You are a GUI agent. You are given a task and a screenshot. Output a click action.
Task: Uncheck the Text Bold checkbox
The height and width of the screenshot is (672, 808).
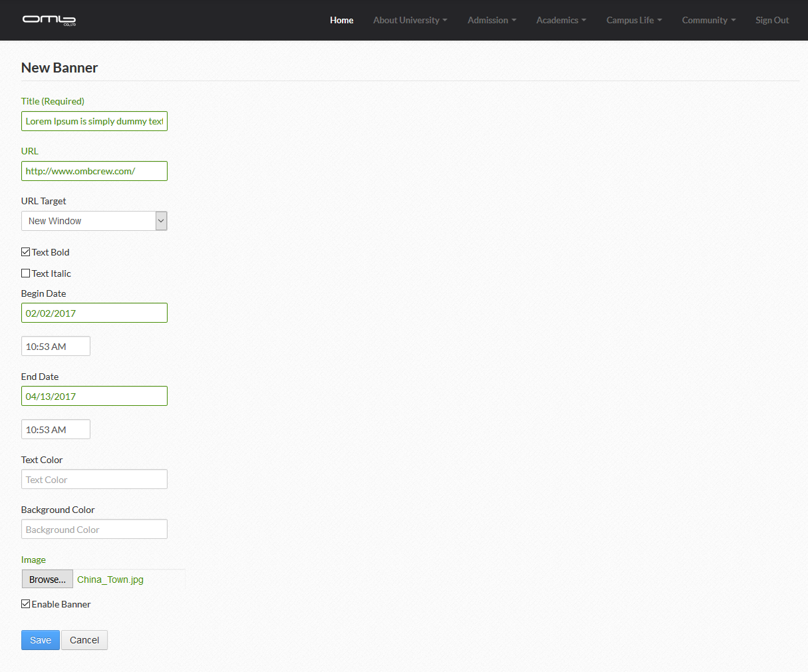coord(26,252)
